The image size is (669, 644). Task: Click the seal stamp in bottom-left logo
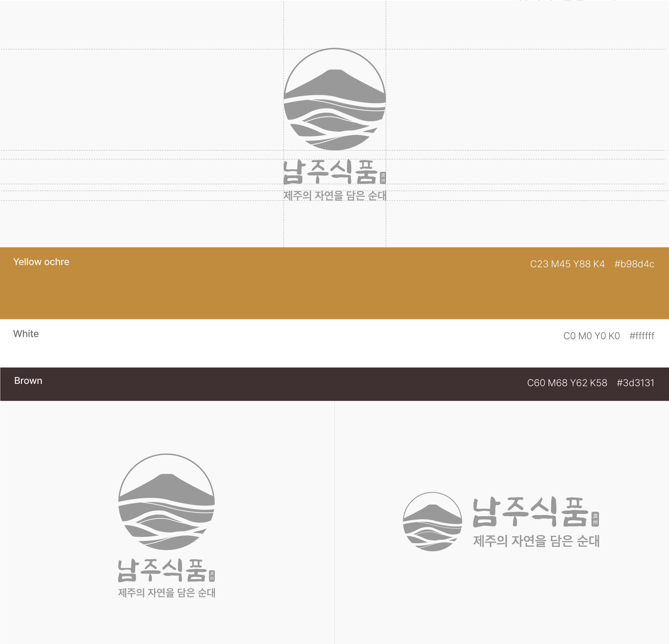212,576
